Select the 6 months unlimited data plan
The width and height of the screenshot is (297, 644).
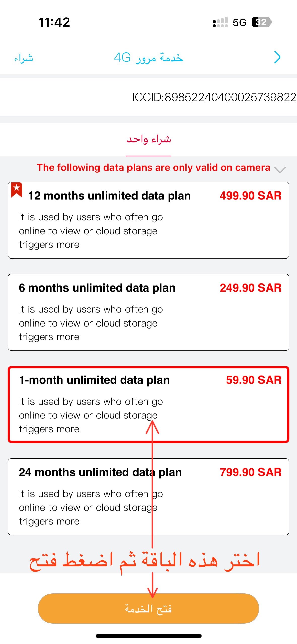click(148, 312)
